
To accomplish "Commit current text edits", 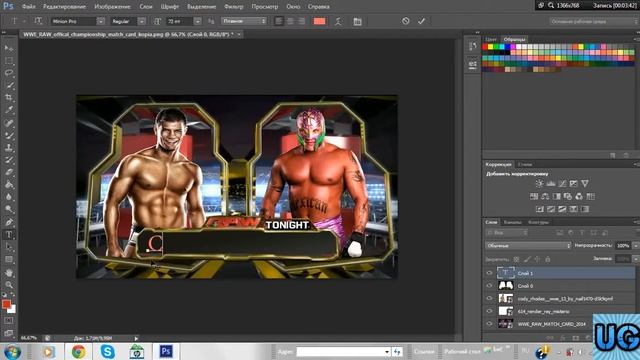I will click(x=422, y=21).
